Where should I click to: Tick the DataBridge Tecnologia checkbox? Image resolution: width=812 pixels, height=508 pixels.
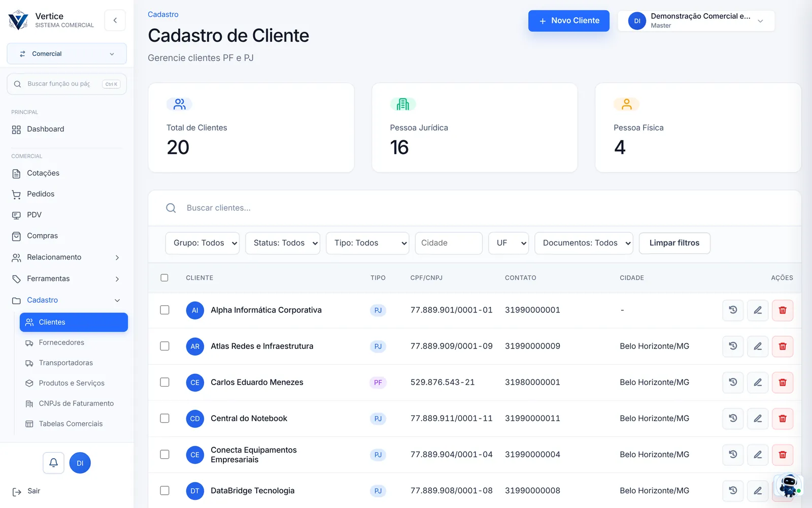[164, 490]
